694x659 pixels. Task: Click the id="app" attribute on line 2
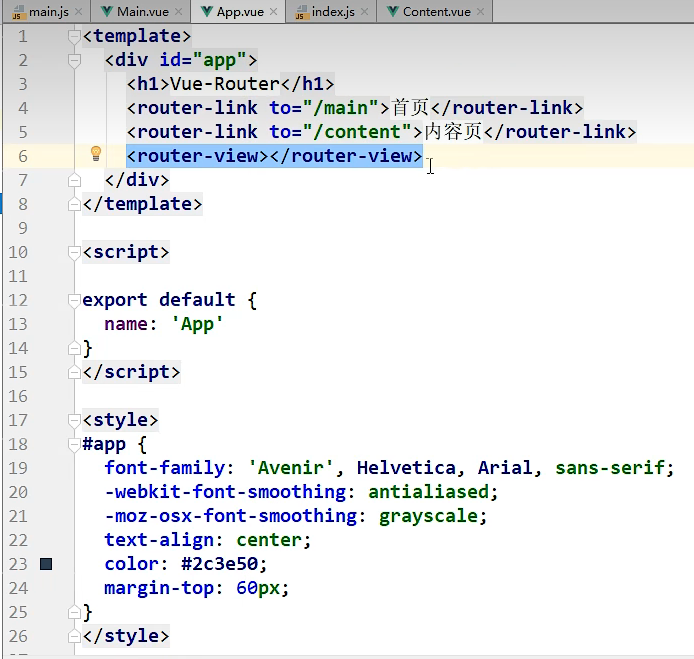[203, 60]
